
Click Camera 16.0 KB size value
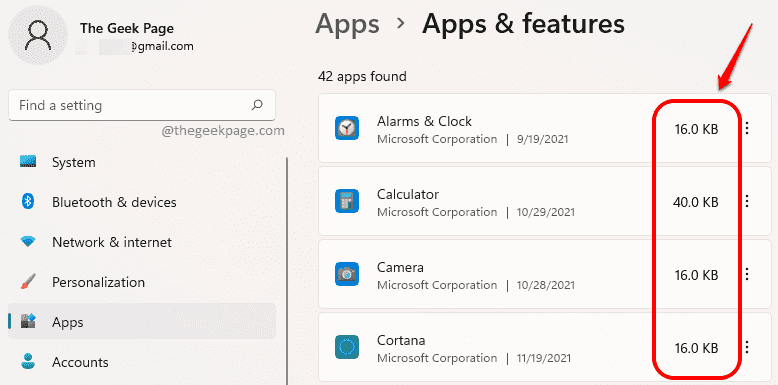pyautogui.click(x=696, y=275)
